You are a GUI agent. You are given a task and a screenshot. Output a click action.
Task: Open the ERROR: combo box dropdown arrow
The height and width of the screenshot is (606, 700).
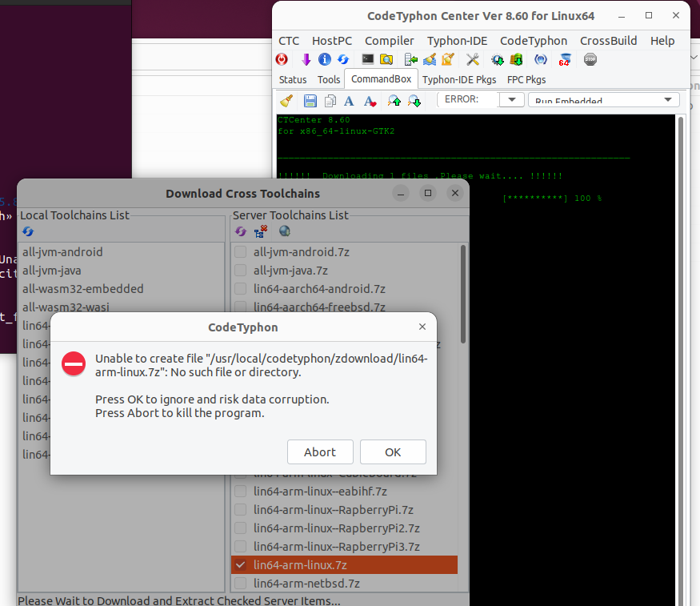[x=512, y=99]
